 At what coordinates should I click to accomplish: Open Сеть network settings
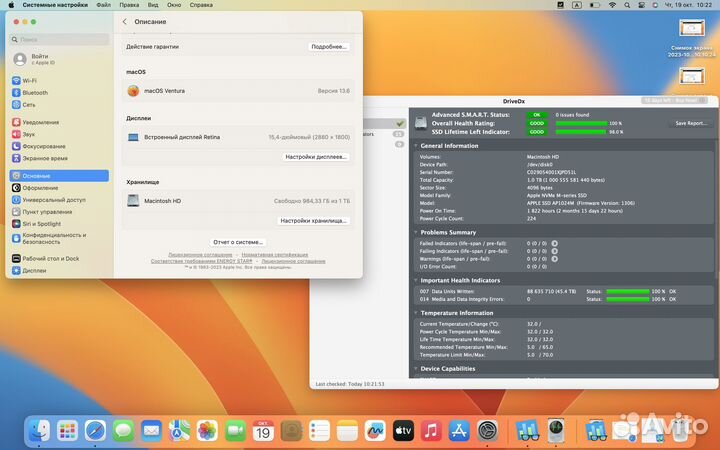pyautogui.click(x=59, y=105)
